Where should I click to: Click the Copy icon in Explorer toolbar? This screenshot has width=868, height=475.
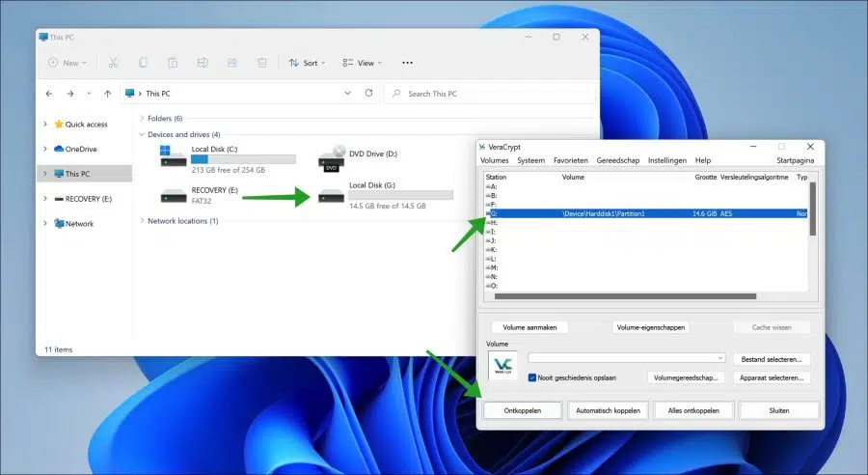[x=143, y=63]
